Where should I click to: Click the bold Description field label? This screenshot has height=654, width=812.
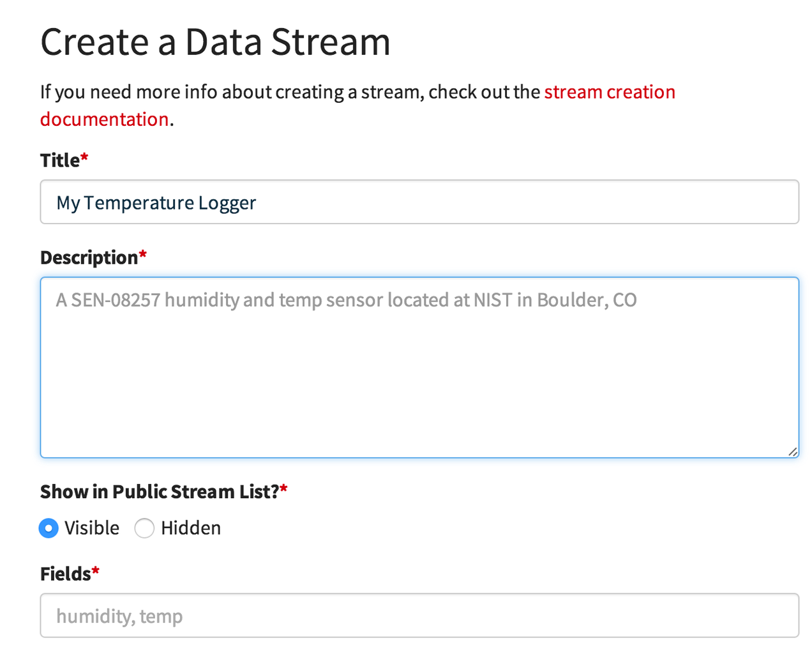(89, 257)
